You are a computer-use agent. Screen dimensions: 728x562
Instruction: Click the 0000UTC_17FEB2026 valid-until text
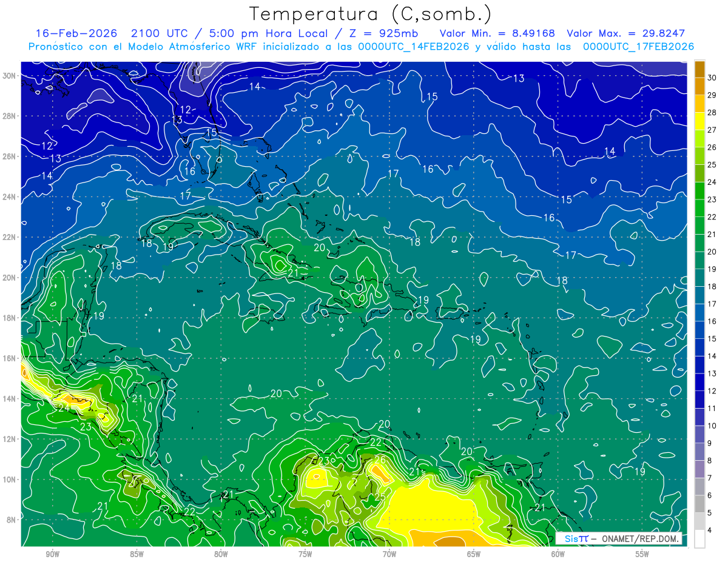tap(638, 47)
